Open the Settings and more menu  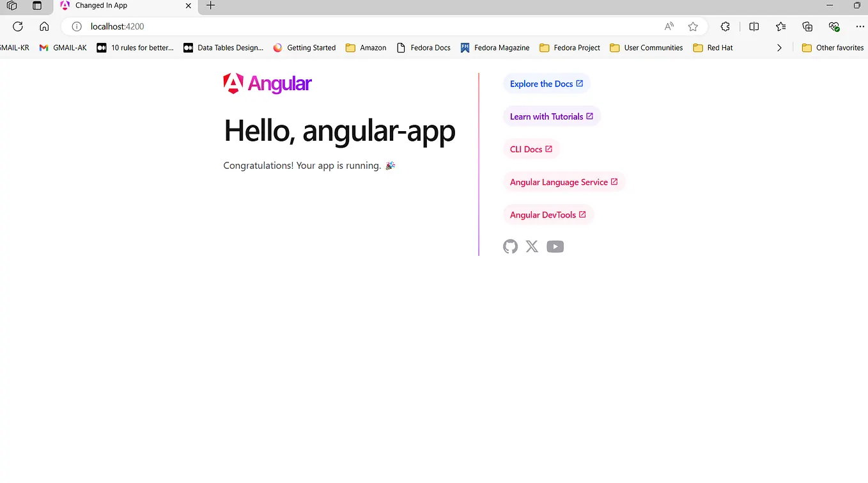click(x=860, y=26)
